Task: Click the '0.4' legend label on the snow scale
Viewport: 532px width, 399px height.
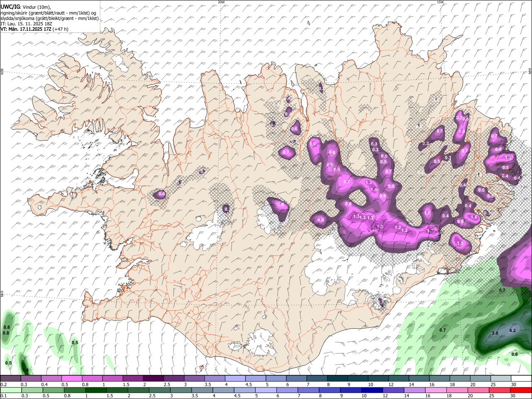Action: pos(44,384)
